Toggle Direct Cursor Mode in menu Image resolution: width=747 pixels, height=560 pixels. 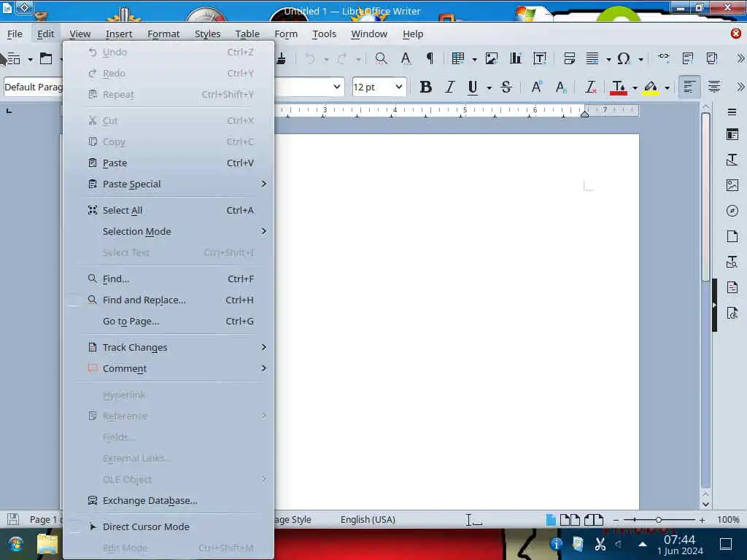[169, 526]
